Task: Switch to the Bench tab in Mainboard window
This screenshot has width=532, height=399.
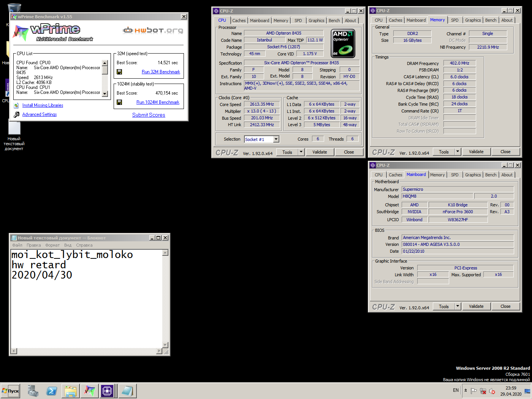Action: pos(491,175)
